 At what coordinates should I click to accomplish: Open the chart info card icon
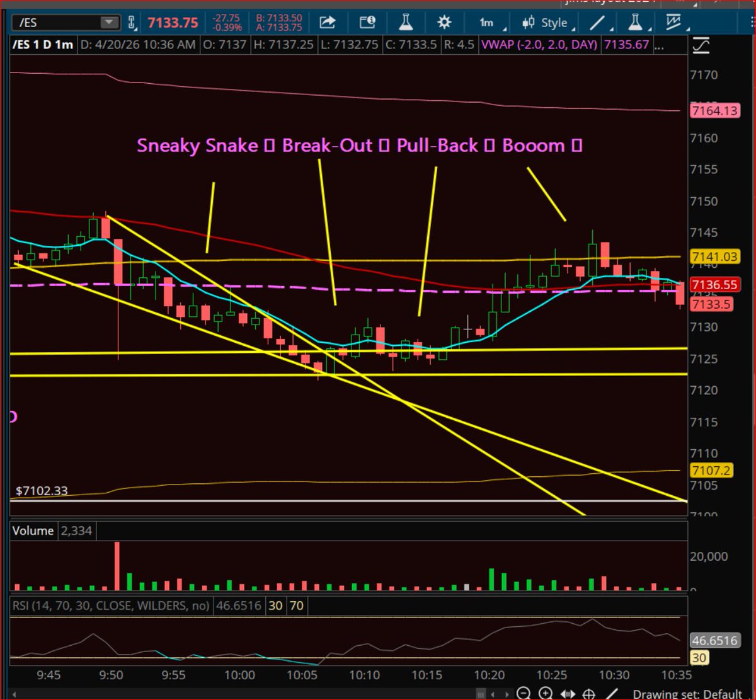[x=367, y=23]
